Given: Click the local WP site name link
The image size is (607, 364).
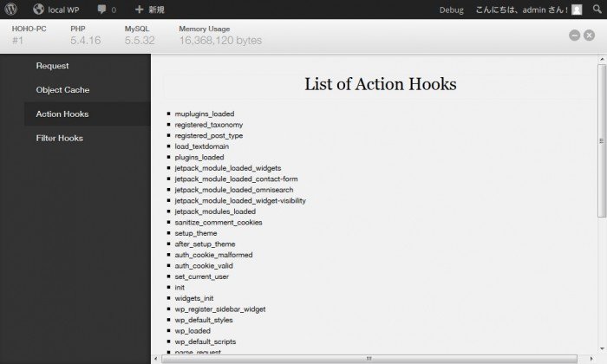Looking at the screenshot, I should click(66, 10).
